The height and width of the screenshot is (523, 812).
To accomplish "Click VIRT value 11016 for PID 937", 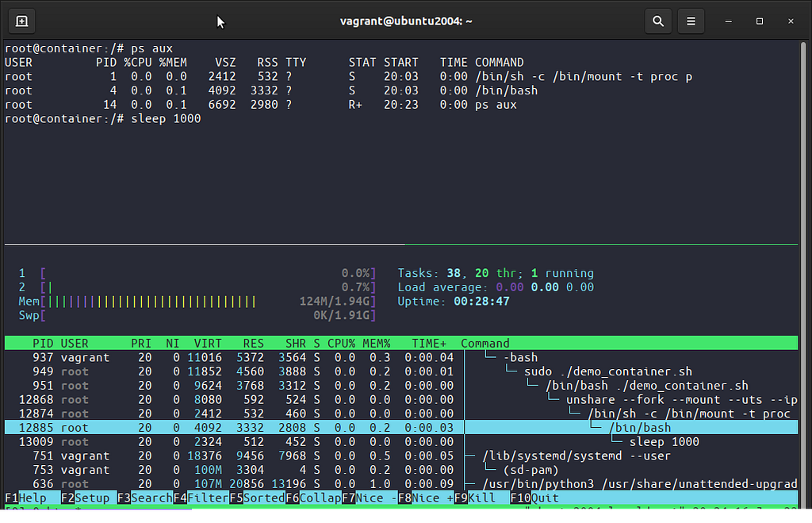I will click(205, 358).
